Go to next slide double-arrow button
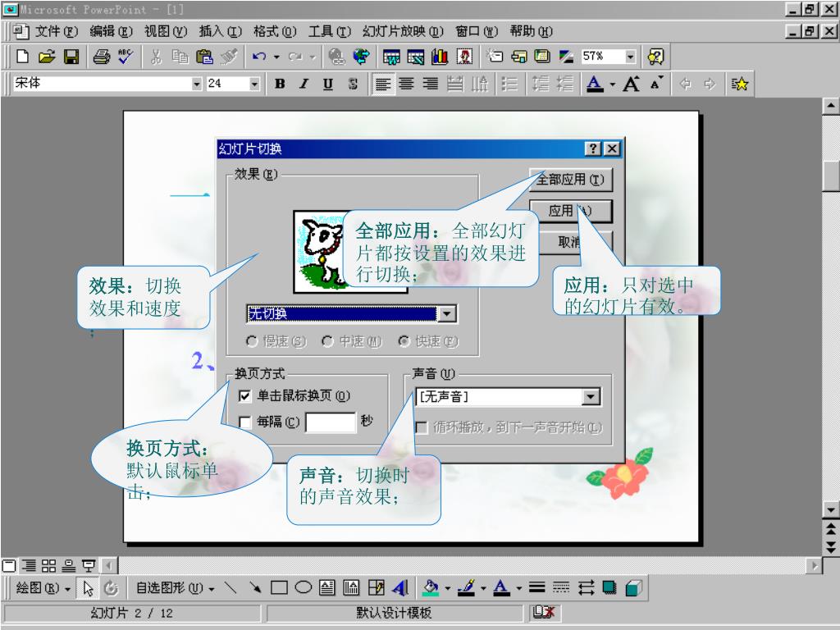This screenshot has height=630, width=840. [x=830, y=547]
